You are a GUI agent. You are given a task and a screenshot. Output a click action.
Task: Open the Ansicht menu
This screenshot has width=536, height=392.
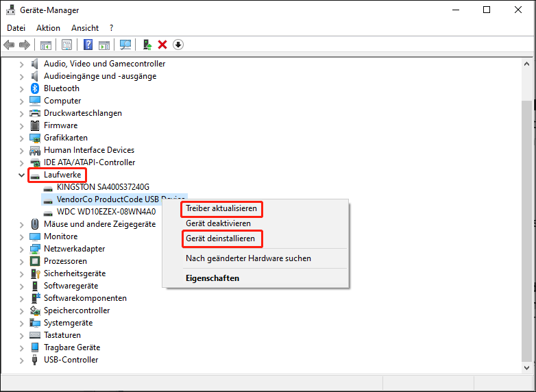(85, 28)
